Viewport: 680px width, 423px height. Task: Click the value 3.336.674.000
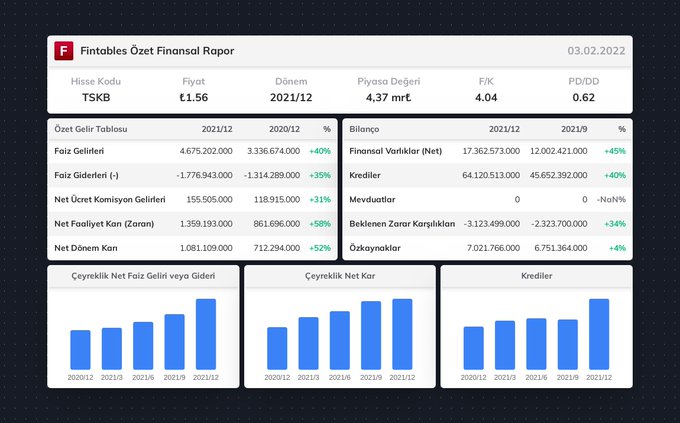(273, 151)
